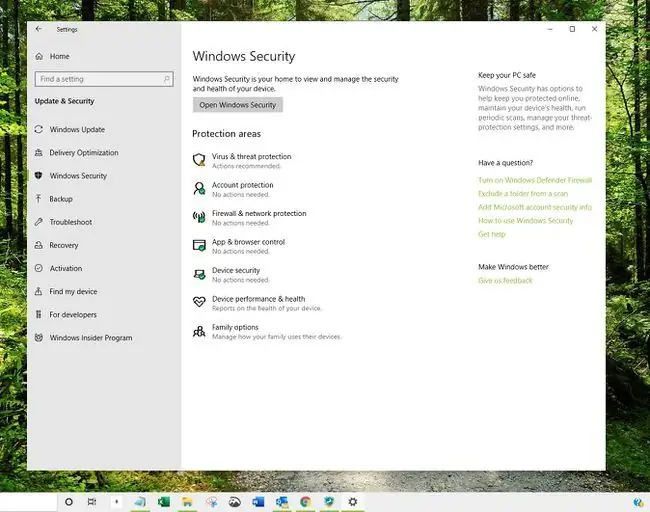Open Add Microsoft account security info link

click(535, 207)
